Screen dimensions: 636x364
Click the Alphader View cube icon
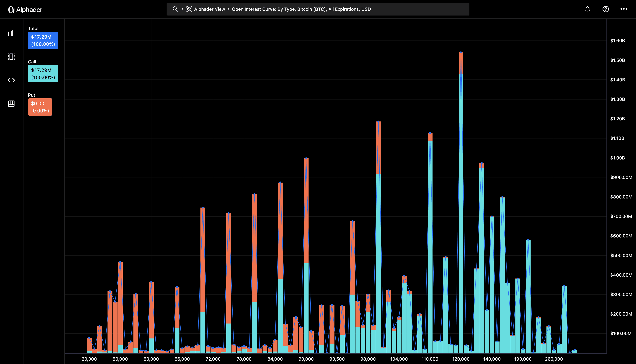[x=189, y=9]
